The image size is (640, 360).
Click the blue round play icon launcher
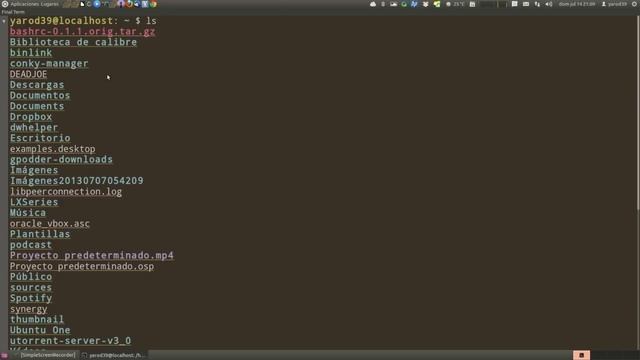97,4
